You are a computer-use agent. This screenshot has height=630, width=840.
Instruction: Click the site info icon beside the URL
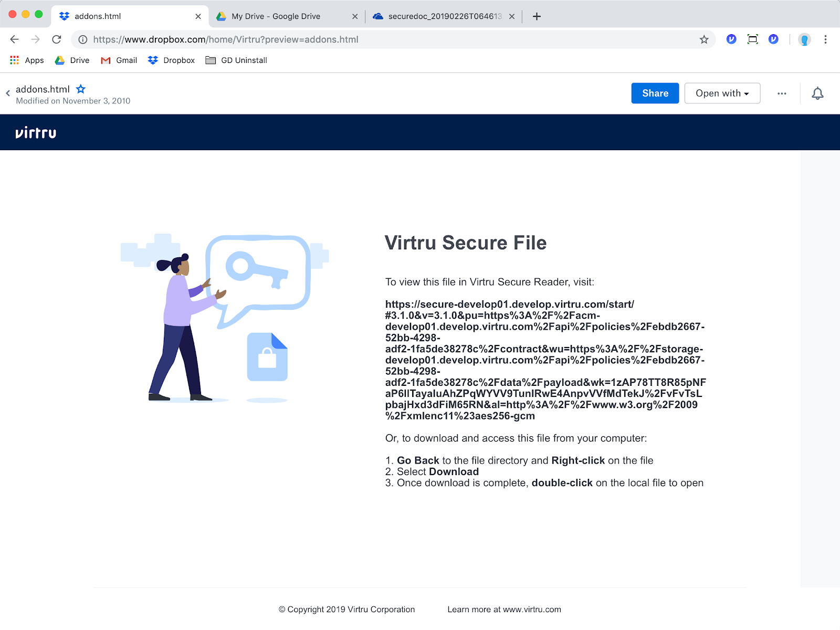(82, 39)
